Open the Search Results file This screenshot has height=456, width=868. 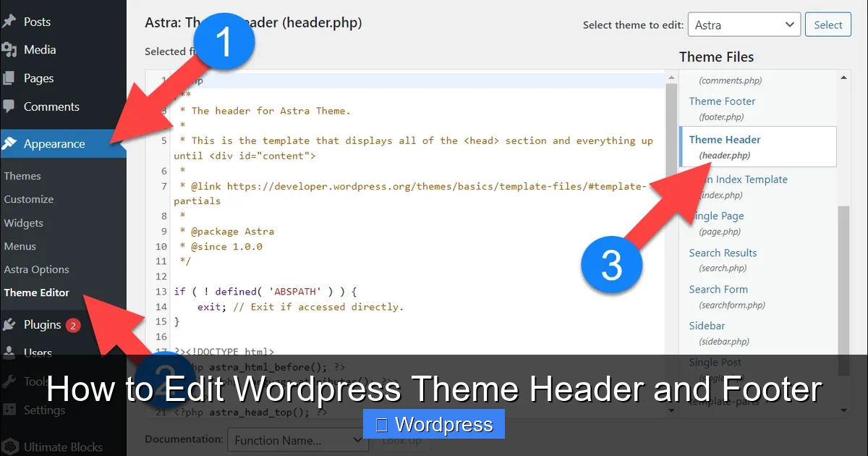coord(723,253)
